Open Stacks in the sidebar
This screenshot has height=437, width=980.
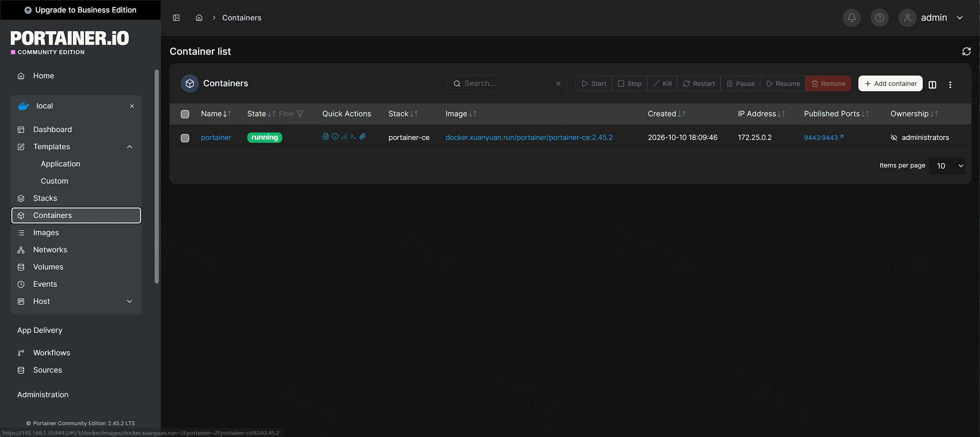[76, 198]
